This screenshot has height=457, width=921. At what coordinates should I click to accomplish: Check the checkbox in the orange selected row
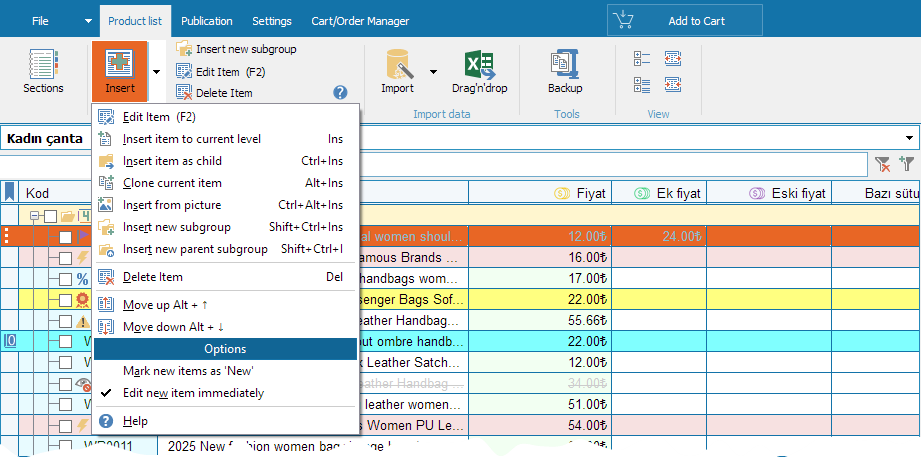pyautogui.click(x=65, y=237)
